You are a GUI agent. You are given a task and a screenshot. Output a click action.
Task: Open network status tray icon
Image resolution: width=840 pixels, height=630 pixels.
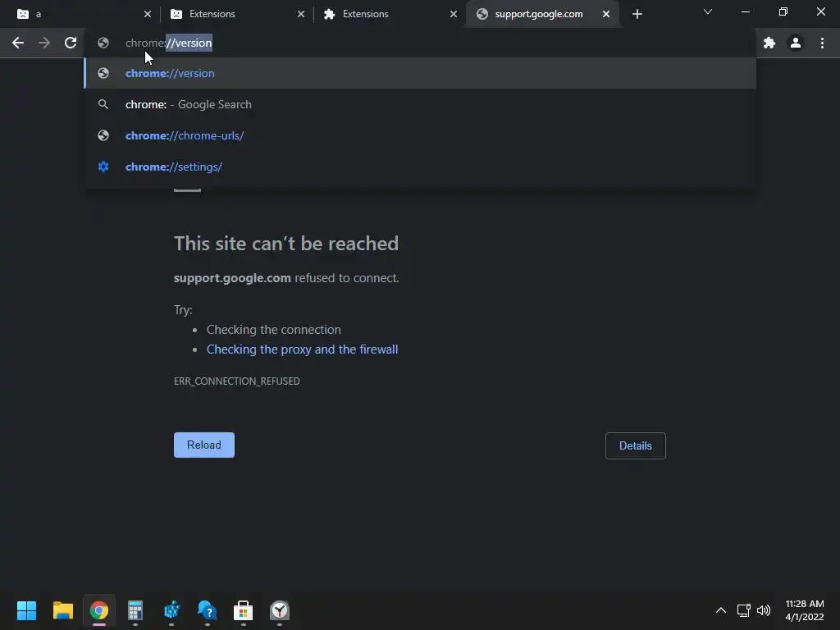point(743,610)
